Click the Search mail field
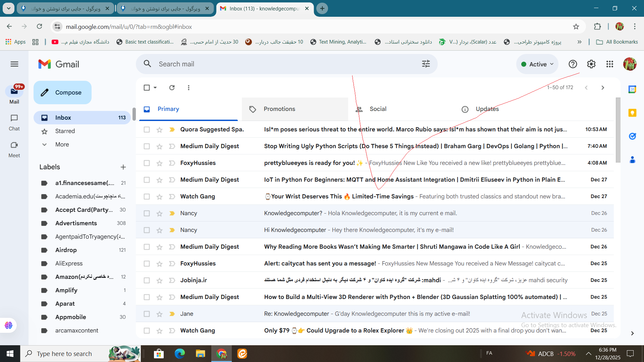 [285, 64]
